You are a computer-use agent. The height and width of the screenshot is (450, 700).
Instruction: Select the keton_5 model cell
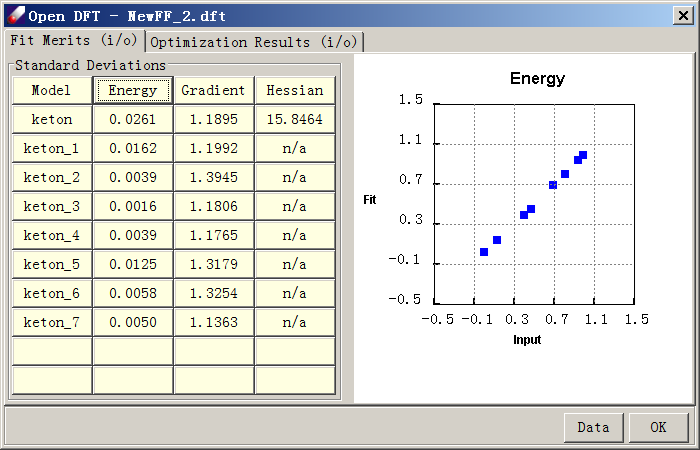(52, 264)
